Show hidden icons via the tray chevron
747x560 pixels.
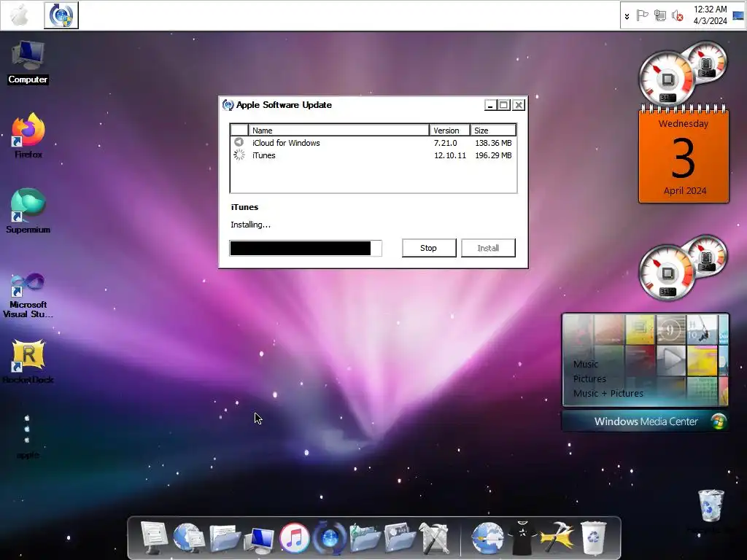coord(627,16)
